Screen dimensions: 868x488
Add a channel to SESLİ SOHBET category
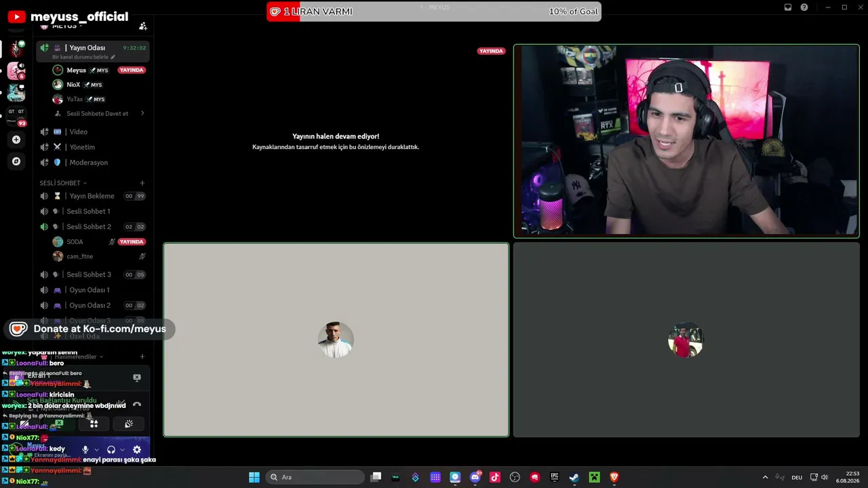tap(142, 183)
